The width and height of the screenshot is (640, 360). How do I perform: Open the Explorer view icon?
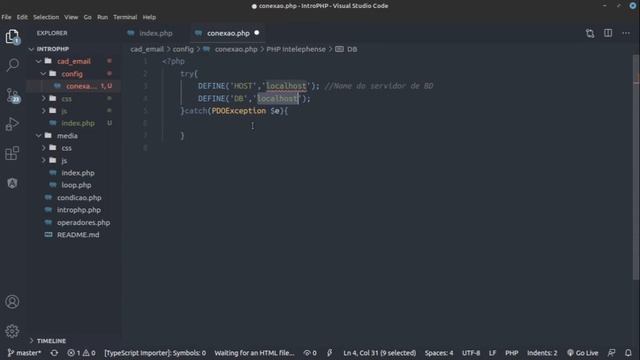[12, 37]
